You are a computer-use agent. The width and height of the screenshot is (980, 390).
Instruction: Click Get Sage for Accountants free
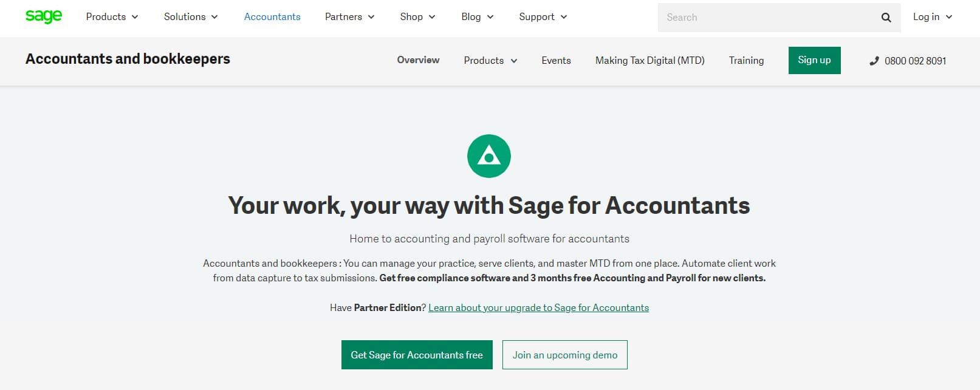[417, 355]
